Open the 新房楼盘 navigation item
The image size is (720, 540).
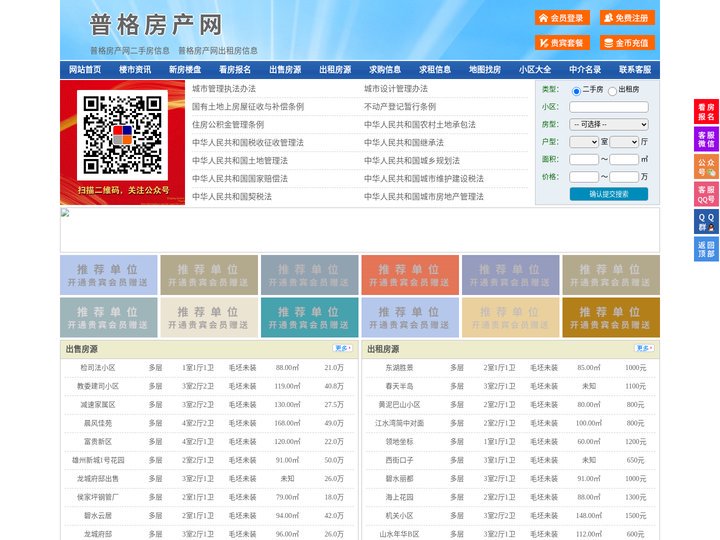click(185, 70)
